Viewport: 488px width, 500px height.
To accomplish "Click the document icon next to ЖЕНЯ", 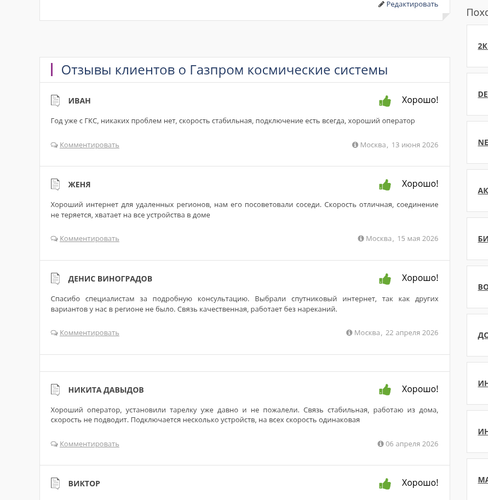I will 55,184.
